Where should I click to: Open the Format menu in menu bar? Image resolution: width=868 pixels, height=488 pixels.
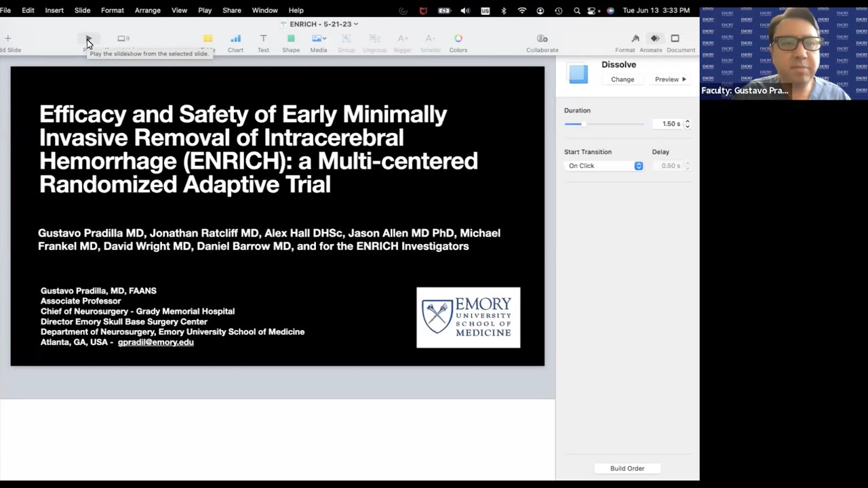click(x=113, y=10)
